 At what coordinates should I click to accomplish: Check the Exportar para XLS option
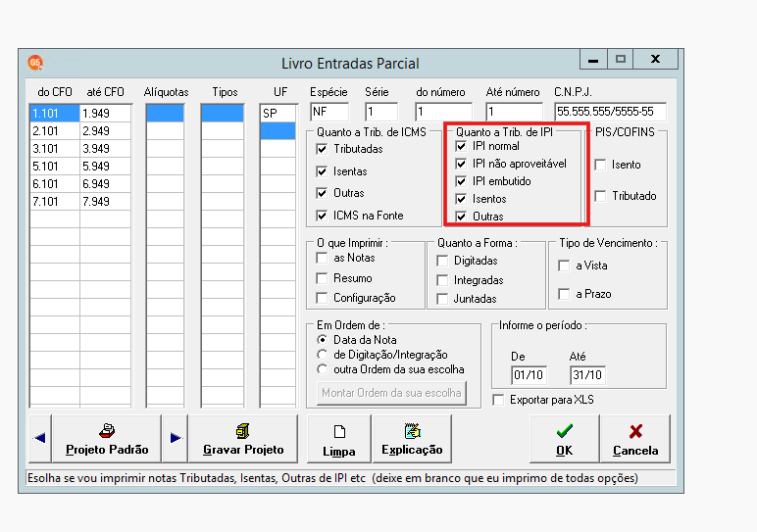click(498, 400)
